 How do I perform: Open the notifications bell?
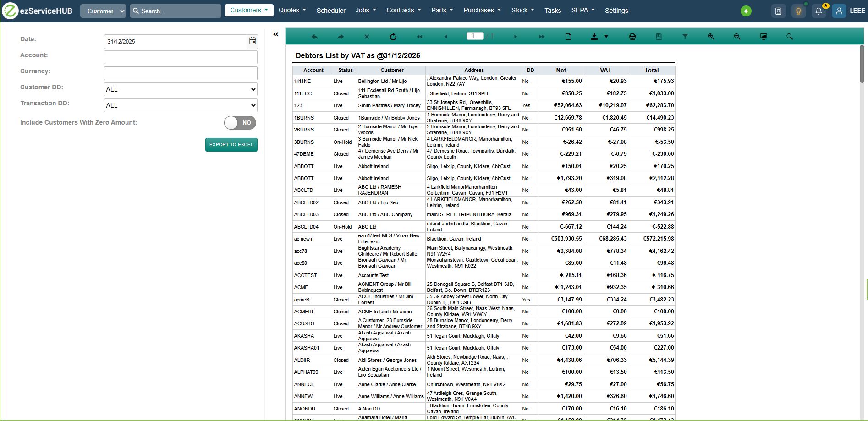point(819,11)
